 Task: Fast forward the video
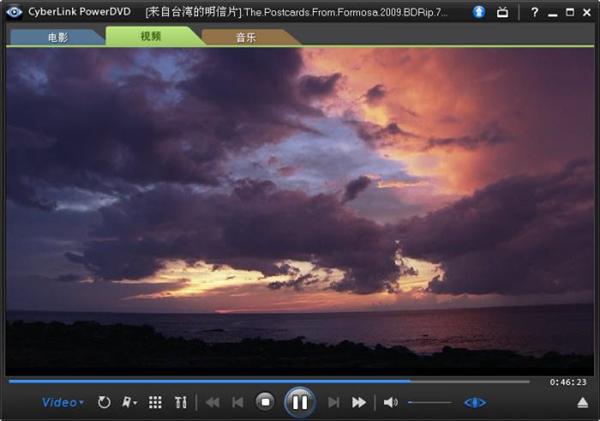(359, 402)
